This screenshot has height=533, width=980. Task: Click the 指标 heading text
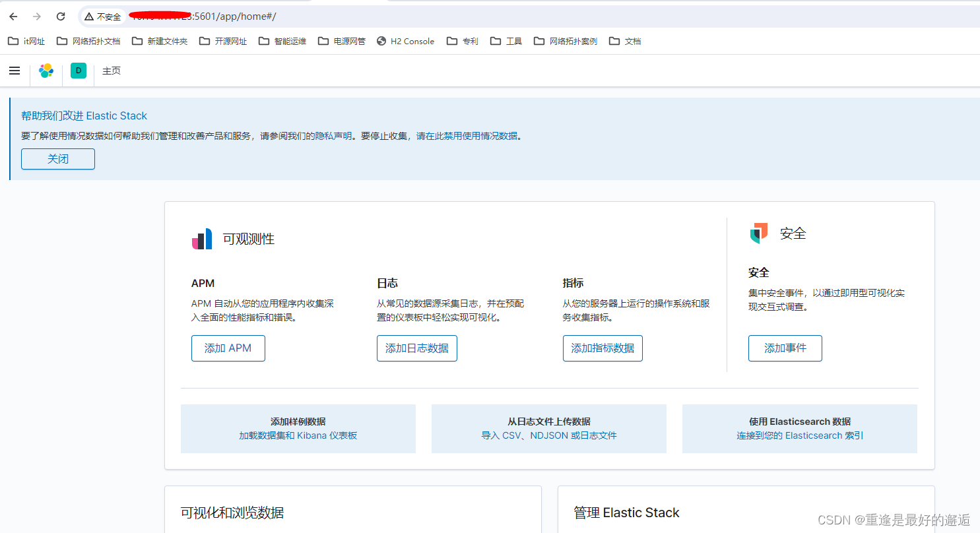tap(573, 283)
